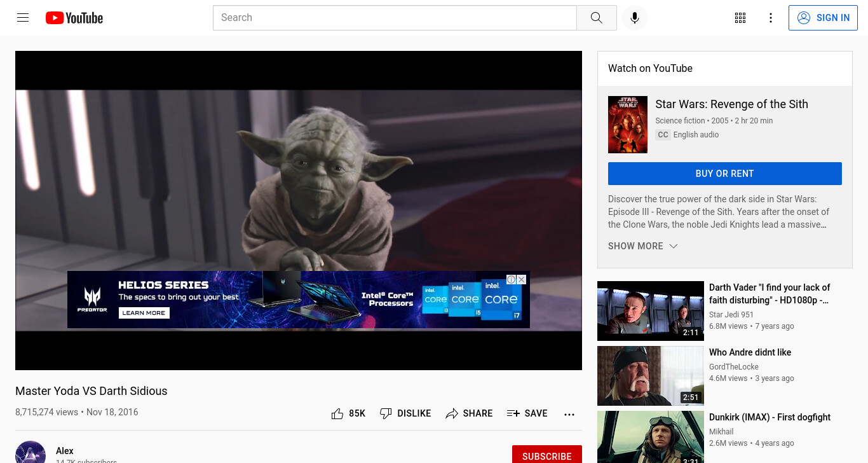Start voice search with microphone icon

point(634,18)
